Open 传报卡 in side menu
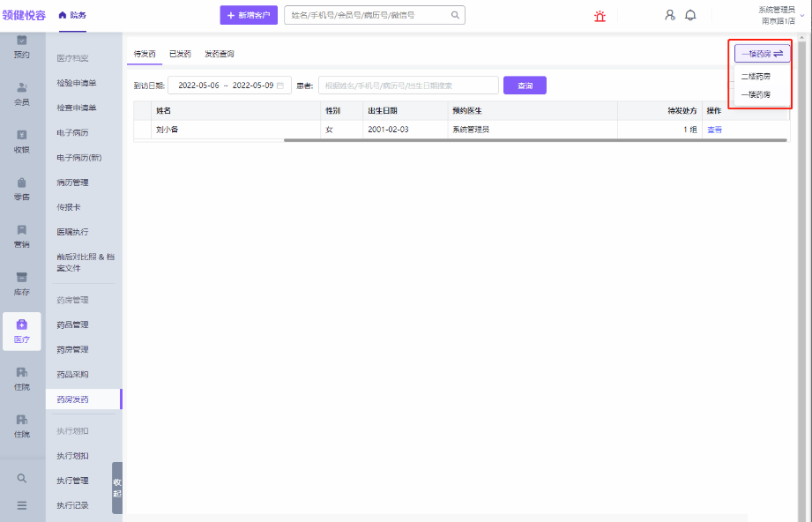The height and width of the screenshot is (522, 812). pos(69,207)
